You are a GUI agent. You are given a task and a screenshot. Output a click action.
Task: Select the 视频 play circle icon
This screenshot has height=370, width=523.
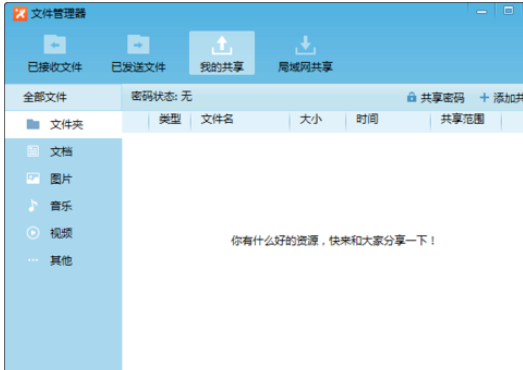pyautogui.click(x=33, y=233)
